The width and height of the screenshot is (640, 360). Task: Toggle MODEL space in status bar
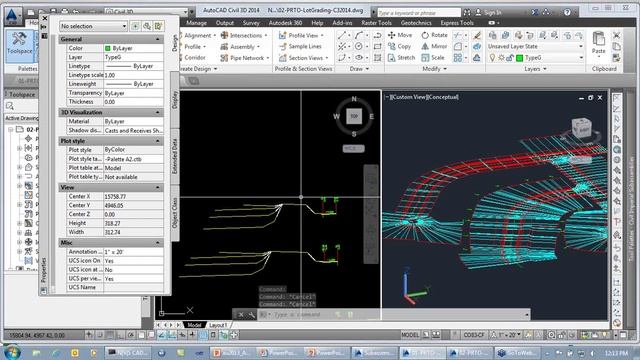click(x=410, y=335)
